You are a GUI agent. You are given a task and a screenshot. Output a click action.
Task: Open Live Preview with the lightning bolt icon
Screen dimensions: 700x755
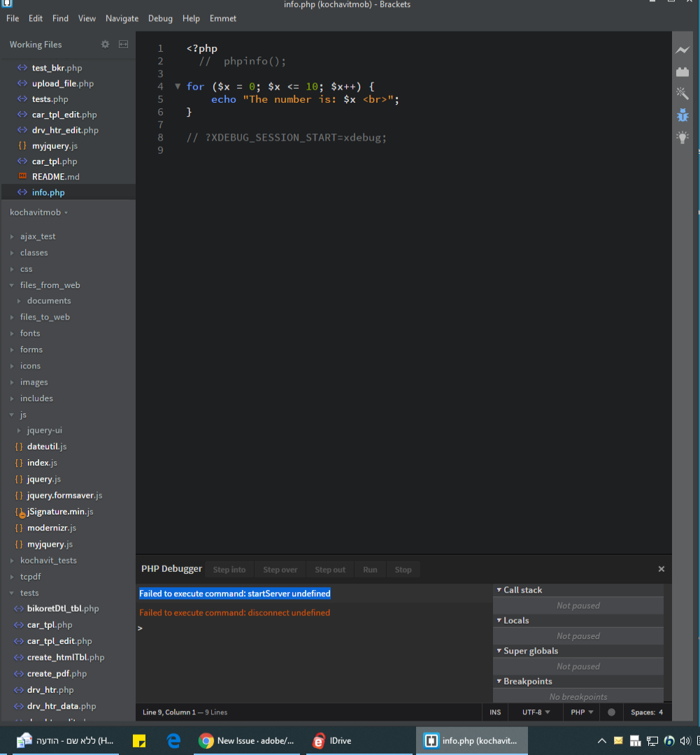pyautogui.click(x=682, y=50)
